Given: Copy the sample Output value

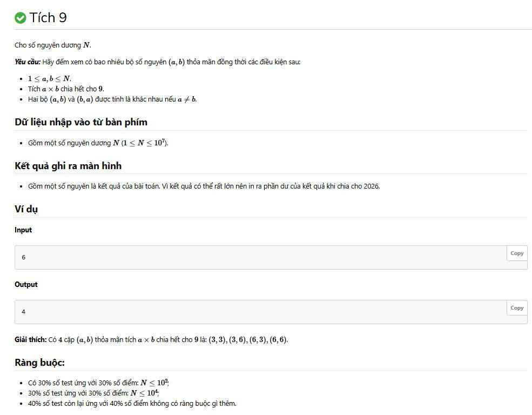Looking at the screenshot, I should pos(517,308).
